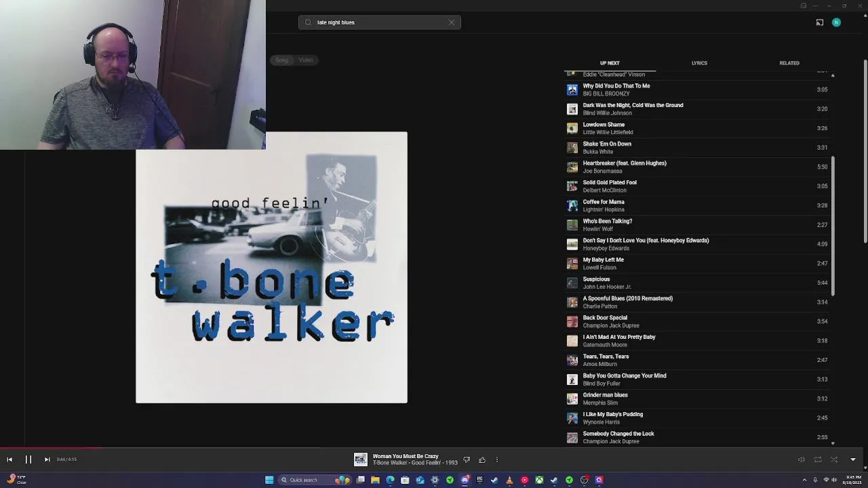Open Microsoft Edge from the taskbar

pos(390,480)
